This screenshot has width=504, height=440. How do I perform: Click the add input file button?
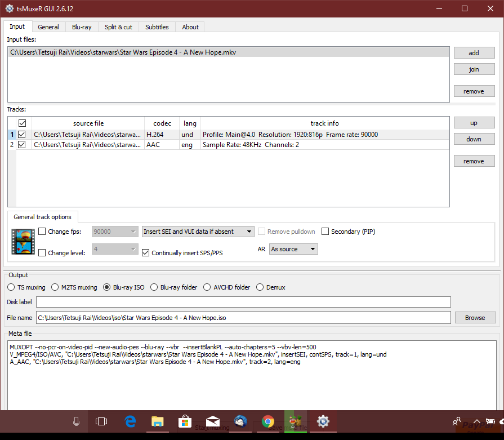click(x=474, y=53)
